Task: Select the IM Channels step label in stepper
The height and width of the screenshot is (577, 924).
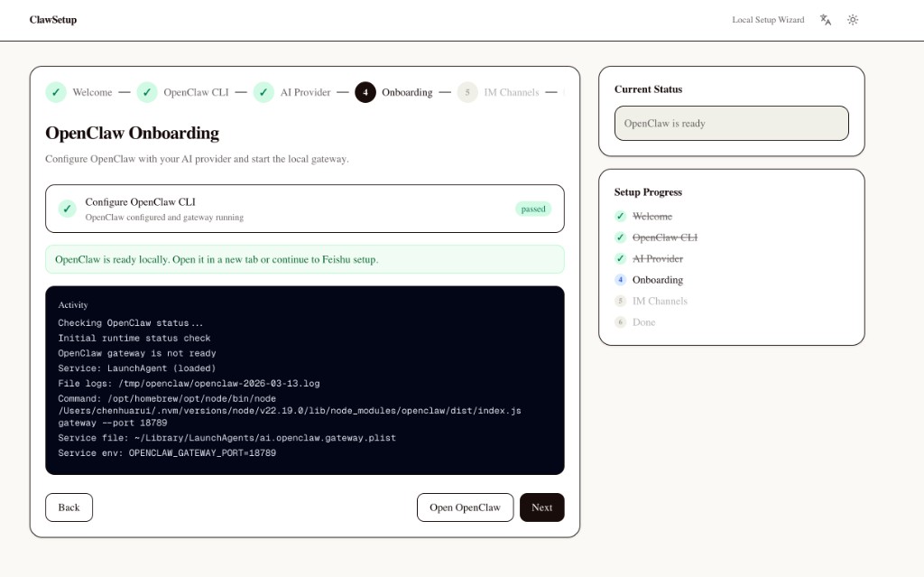Action: coord(512,93)
